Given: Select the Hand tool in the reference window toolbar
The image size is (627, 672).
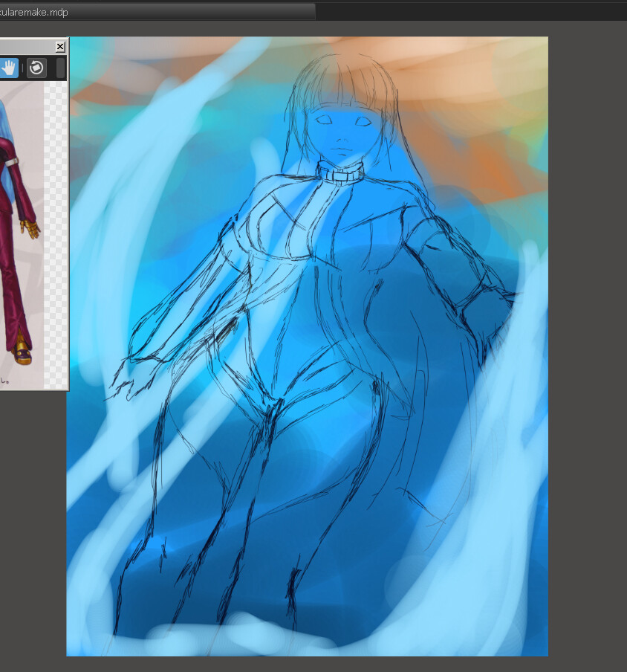Looking at the screenshot, I should 7,68.
